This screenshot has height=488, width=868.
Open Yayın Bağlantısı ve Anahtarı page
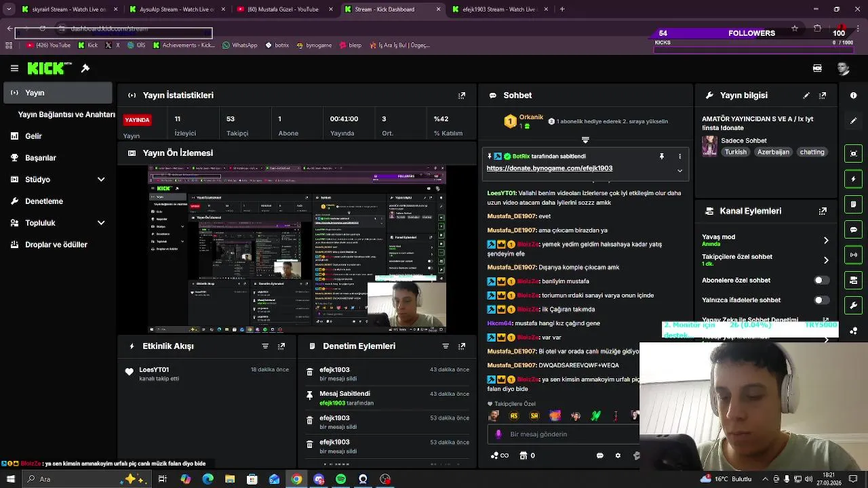[66, 115]
